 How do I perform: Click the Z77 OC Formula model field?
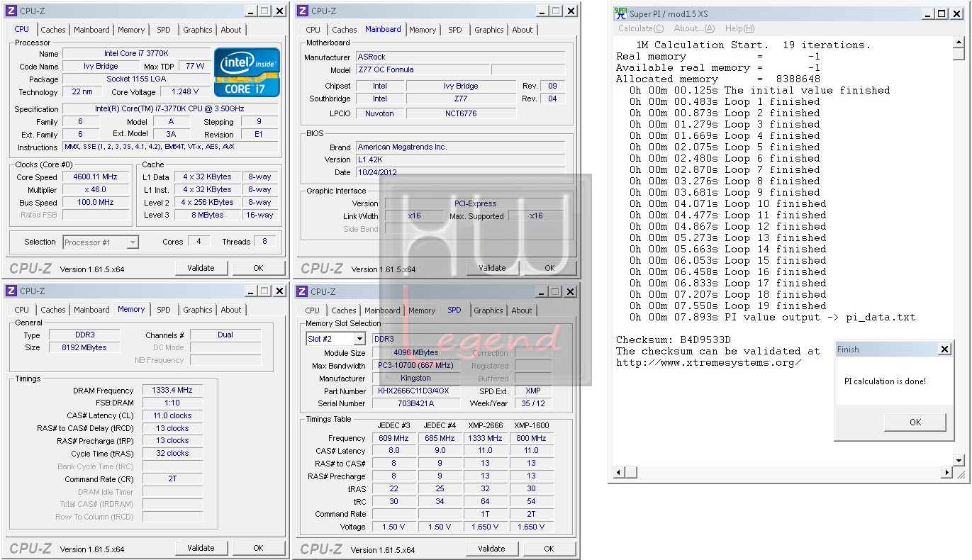[422, 70]
